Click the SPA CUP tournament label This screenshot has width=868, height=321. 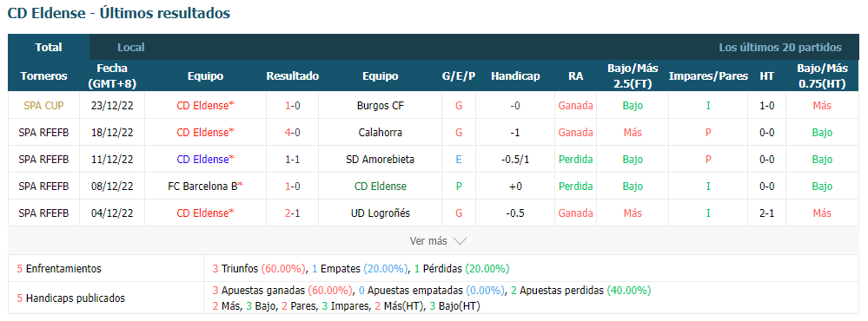(43, 106)
